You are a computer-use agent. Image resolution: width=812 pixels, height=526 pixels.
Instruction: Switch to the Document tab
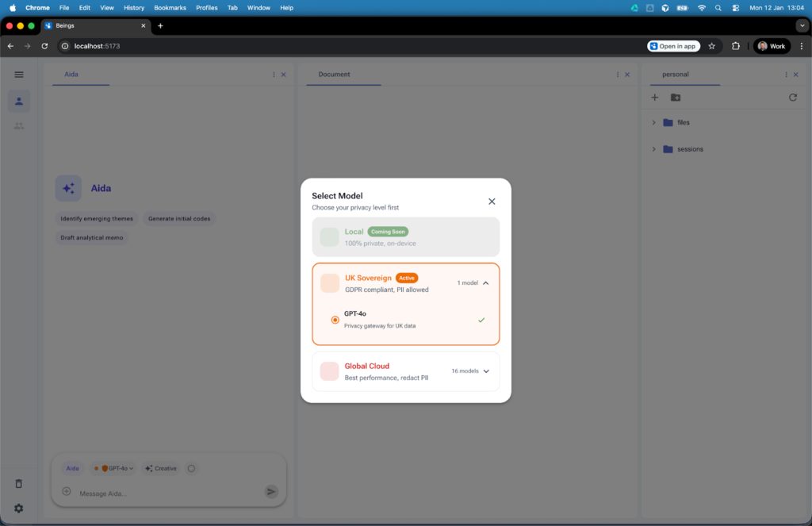[334, 75]
